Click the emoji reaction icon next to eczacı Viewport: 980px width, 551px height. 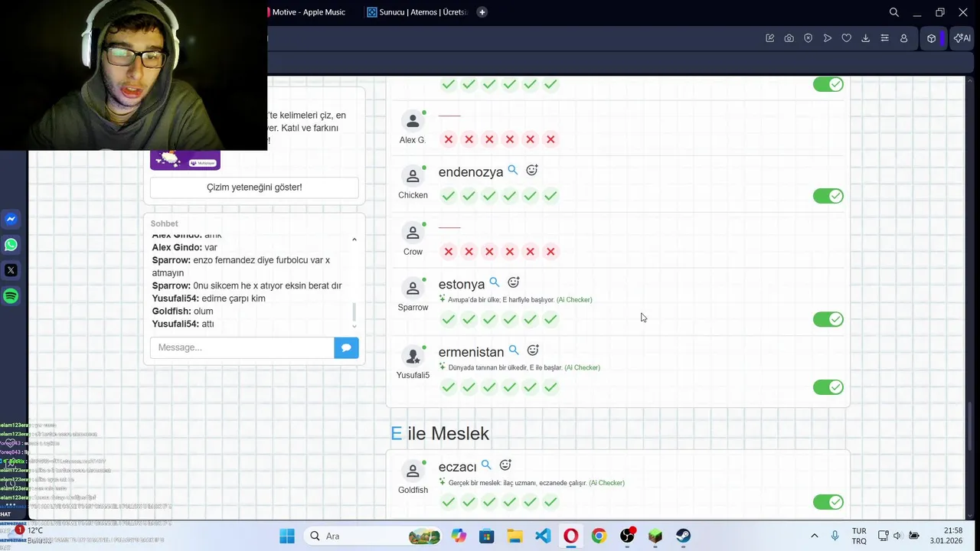coord(505,465)
